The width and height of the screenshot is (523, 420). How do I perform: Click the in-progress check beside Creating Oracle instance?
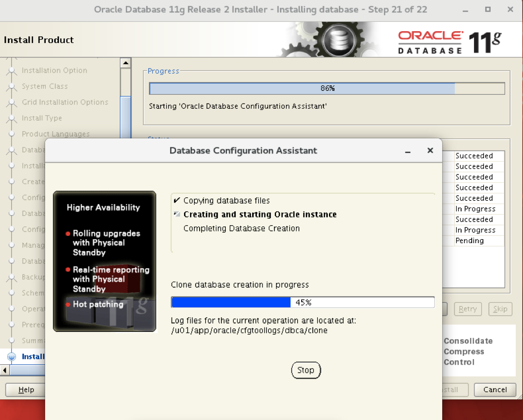click(x=177, y=214)
